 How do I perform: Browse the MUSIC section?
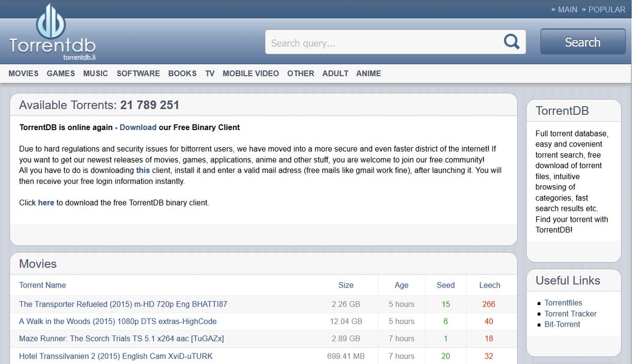(95, 73)
